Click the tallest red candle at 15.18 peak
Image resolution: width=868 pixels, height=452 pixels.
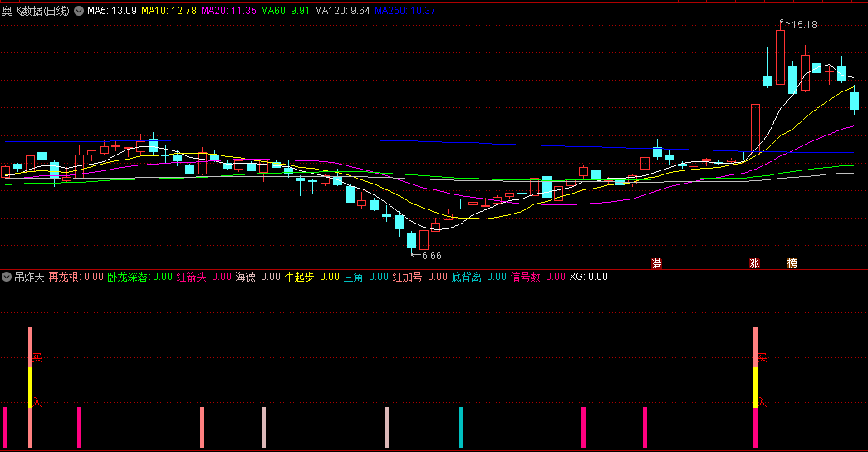click(780, 57)
